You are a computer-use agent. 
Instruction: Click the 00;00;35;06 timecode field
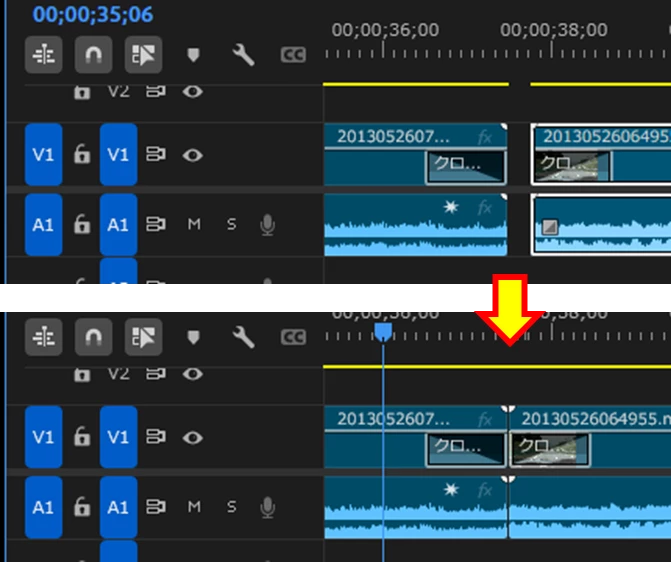[92, 14]
